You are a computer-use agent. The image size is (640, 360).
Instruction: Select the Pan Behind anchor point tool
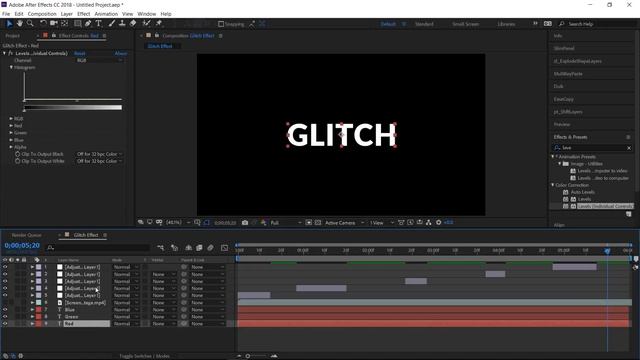[x=64, y=24]
